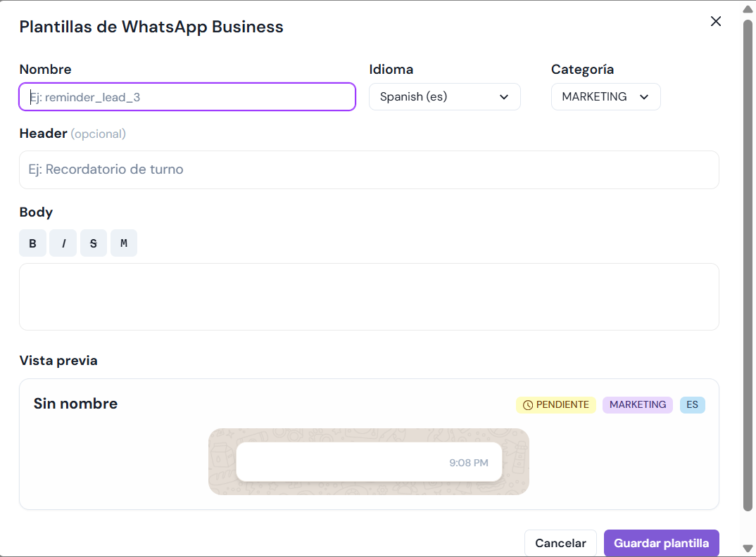Image resolution: width=756 pixels, height=557 pixels.
Task: Click inside the Body text area
Action: [x=369, y=296]
